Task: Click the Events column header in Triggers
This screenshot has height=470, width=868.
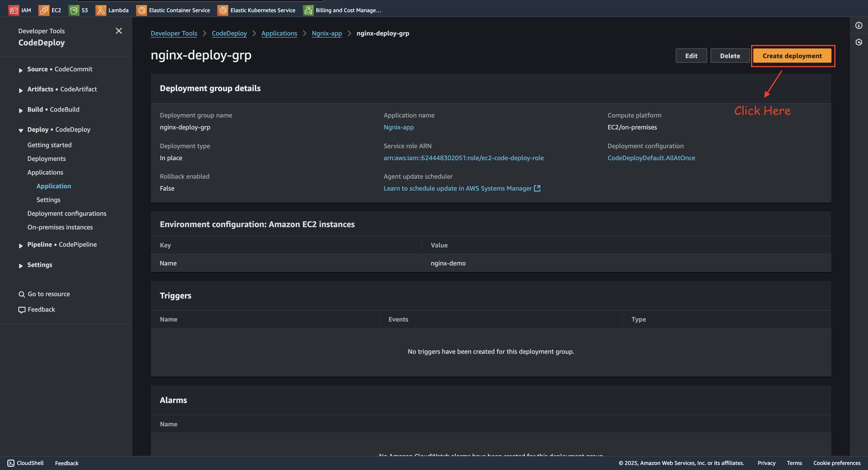Action: pos(398,320)
